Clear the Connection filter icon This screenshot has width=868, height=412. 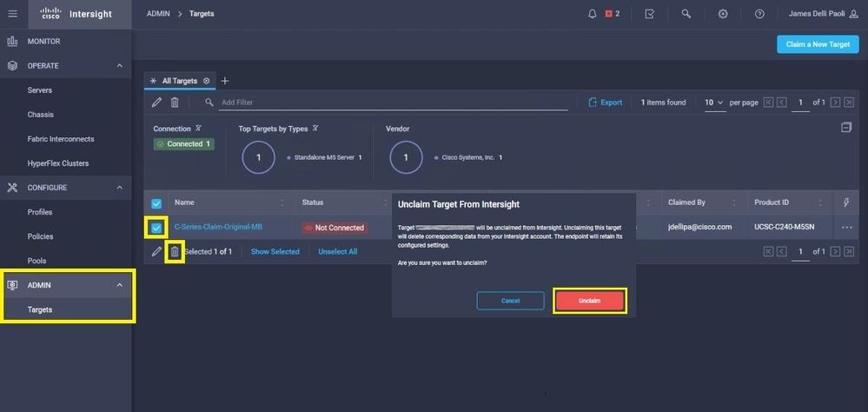(x=199, y=129)
